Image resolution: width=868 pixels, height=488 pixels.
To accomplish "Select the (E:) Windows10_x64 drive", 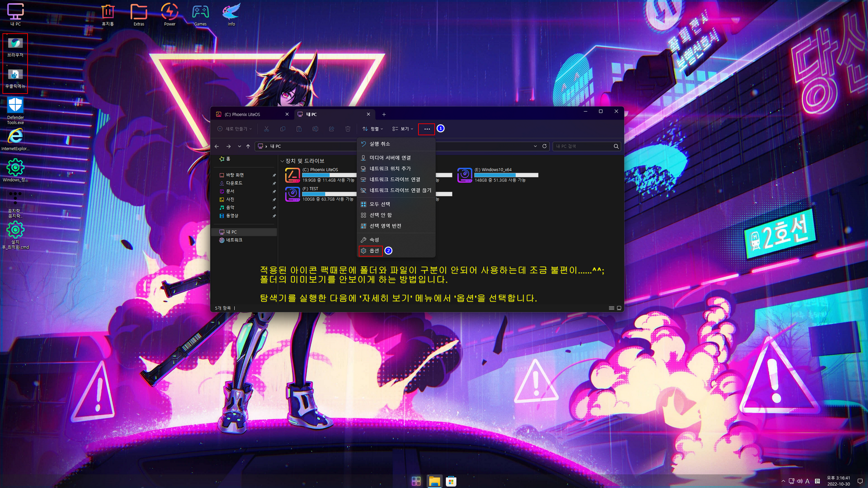I will coord(498,175).
